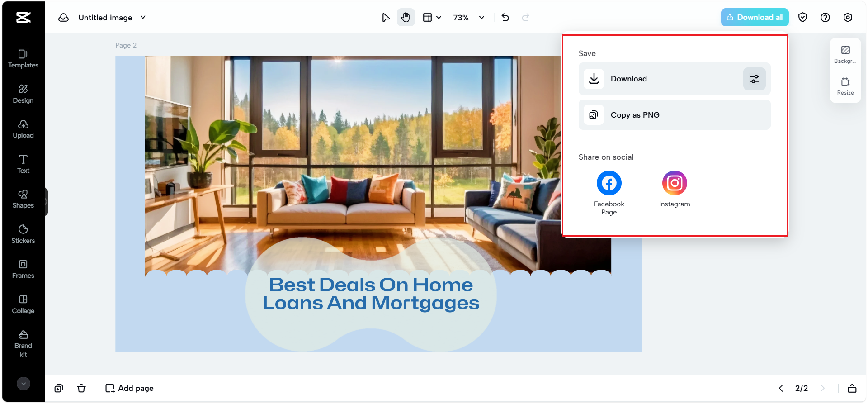Image resolution: width=868 pixels, height=404 pixels.
Task: Open the help question mark icon
Action: (825, 18)
